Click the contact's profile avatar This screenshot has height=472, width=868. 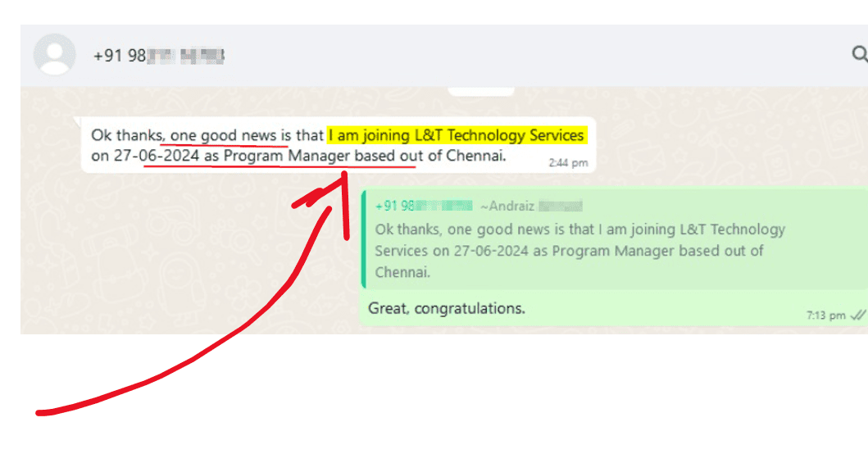tap(54, 54)
